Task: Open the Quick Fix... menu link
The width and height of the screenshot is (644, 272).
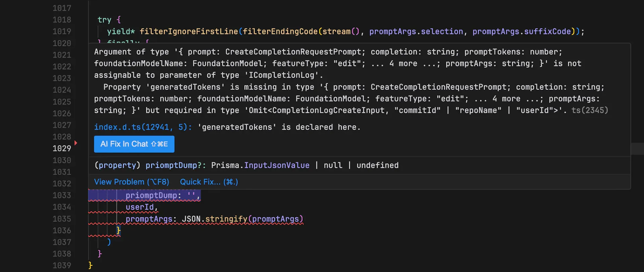Action: pyautogui.click(x=209, y=182)
